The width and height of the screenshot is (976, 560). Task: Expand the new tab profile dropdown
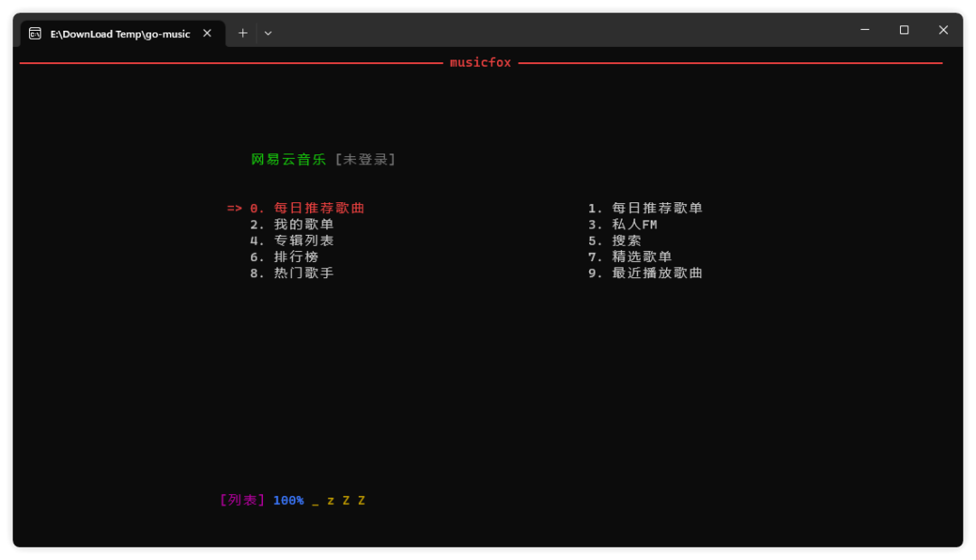[268, 33]
